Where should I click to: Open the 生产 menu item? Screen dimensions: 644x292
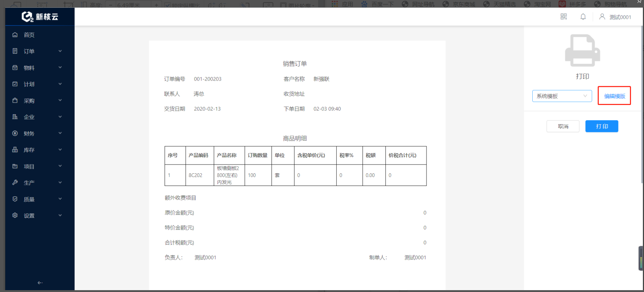point(40,183)
